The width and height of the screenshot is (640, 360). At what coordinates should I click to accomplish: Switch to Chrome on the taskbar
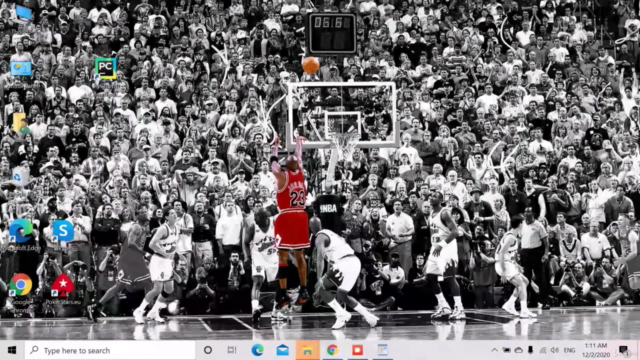point(332,350)
